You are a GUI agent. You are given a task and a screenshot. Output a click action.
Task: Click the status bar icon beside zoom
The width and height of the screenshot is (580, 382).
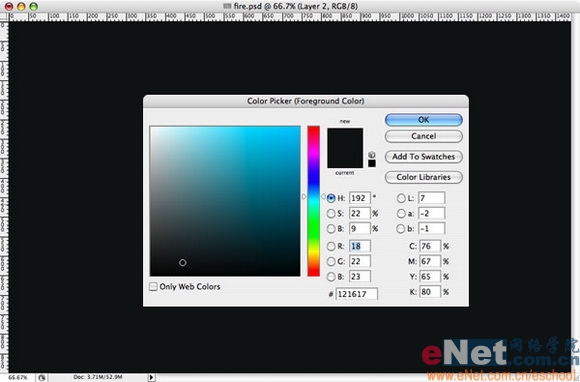[x=42, y=378]
